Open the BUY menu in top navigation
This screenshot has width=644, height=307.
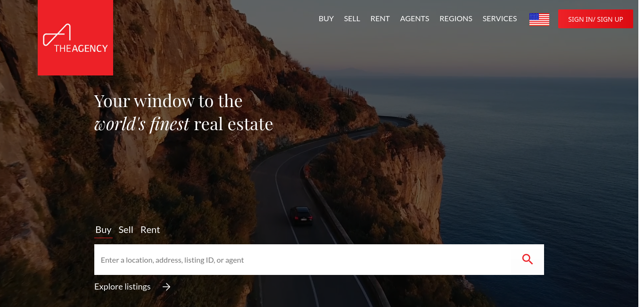click(x=326, y=19)
